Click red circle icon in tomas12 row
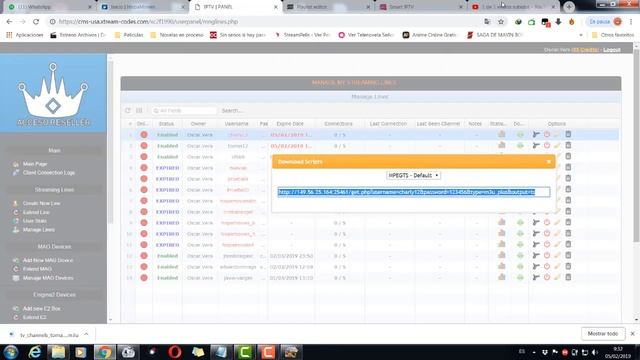Image resolution: width=640 pixels, height=360 pixels. click(144, 146)
